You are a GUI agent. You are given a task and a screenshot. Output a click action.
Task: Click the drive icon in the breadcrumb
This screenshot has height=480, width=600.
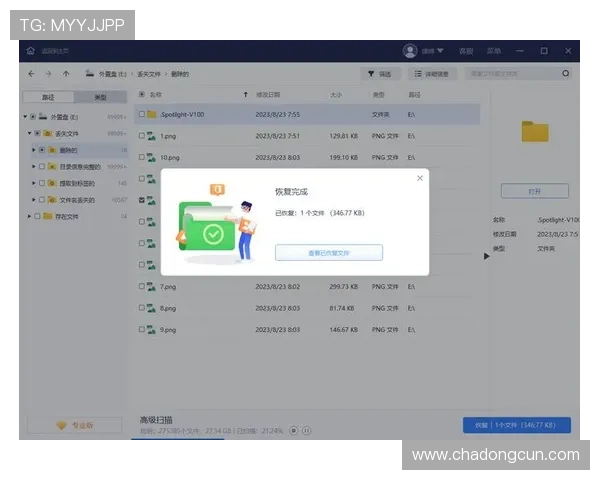coord(90,73)
